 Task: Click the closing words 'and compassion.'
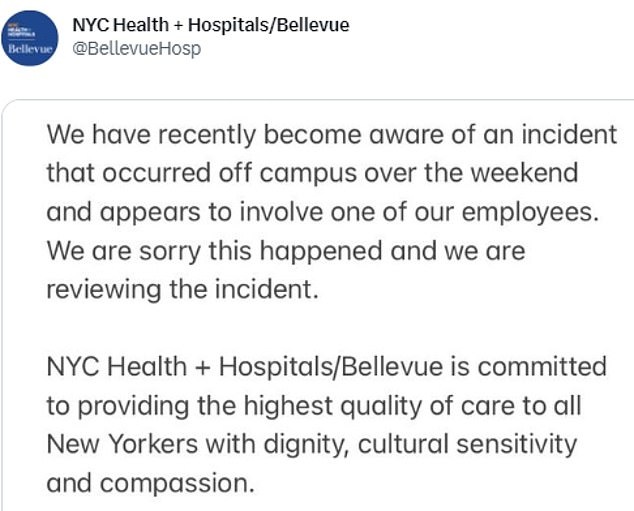click(150, 483)
